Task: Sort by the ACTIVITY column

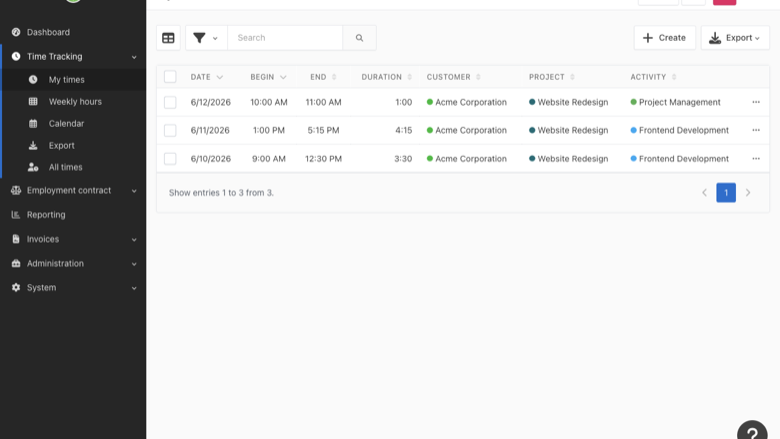Action: point(653,77)
